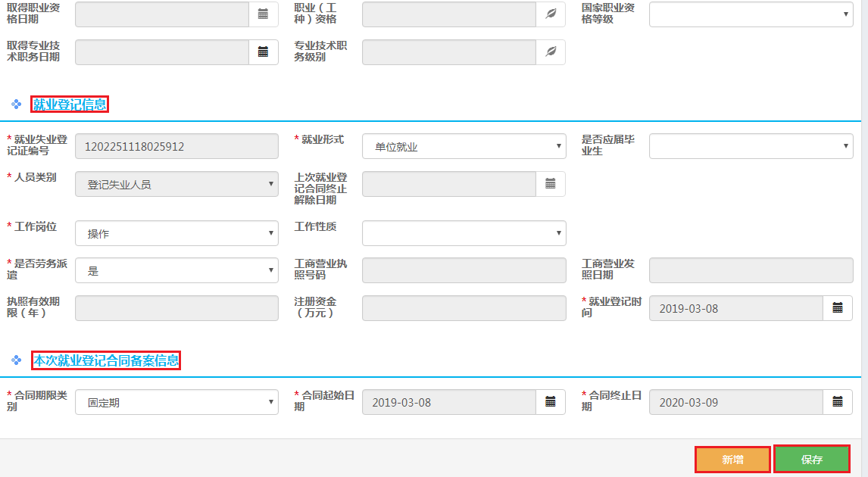The image size is (868, 477).
Task: Open calendar for 上次就业登记合同终止解除日期
Action: pos(551,184)
